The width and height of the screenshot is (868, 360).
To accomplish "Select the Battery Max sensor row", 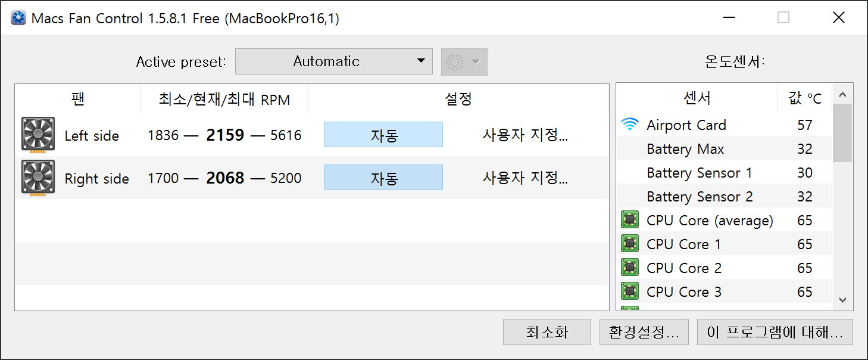I will (x=724, y=148).
